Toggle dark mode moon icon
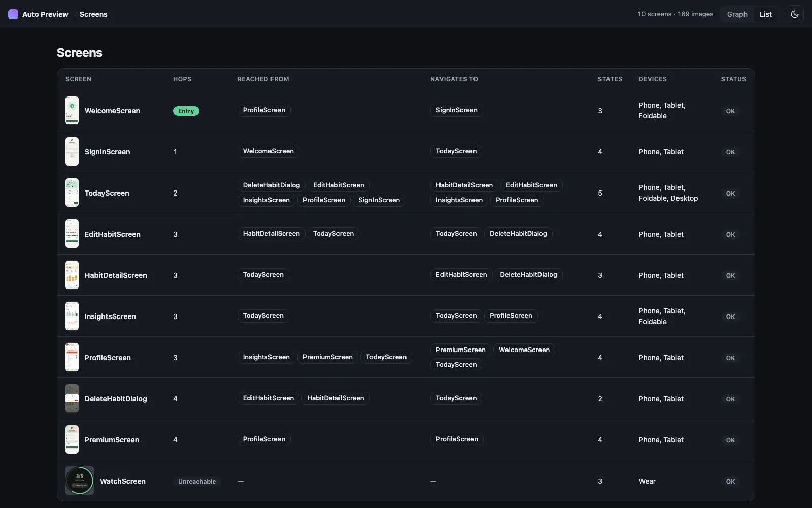Image resolution: width=812 pixels, height=508 pixels. click(795, 14)
